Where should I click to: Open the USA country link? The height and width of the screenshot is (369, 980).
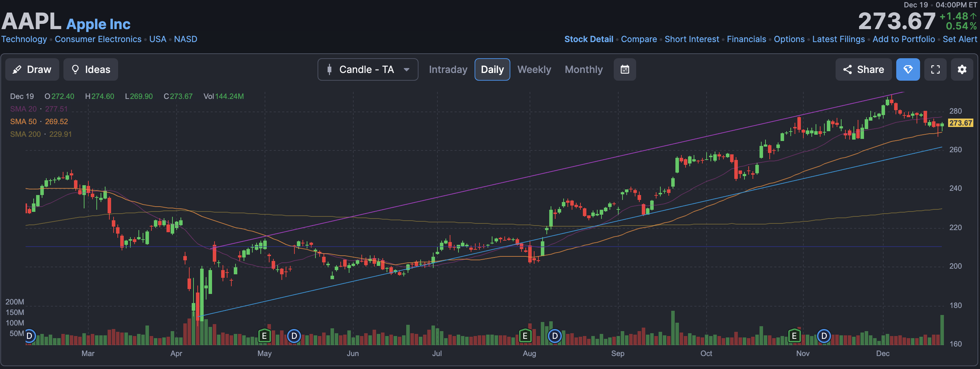tap(157, 39)
